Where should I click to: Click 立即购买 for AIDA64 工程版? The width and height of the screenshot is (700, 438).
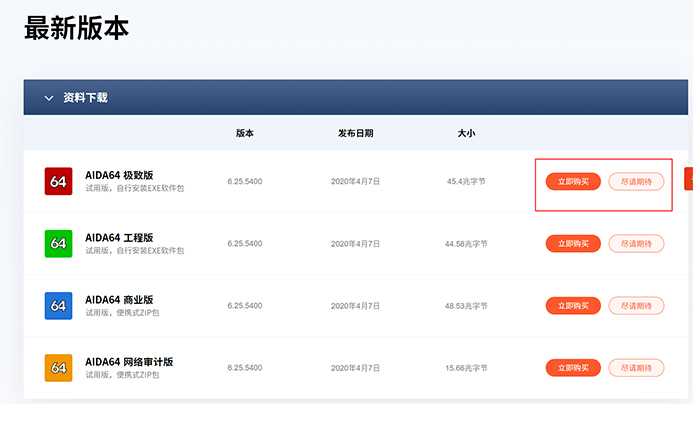573,243
